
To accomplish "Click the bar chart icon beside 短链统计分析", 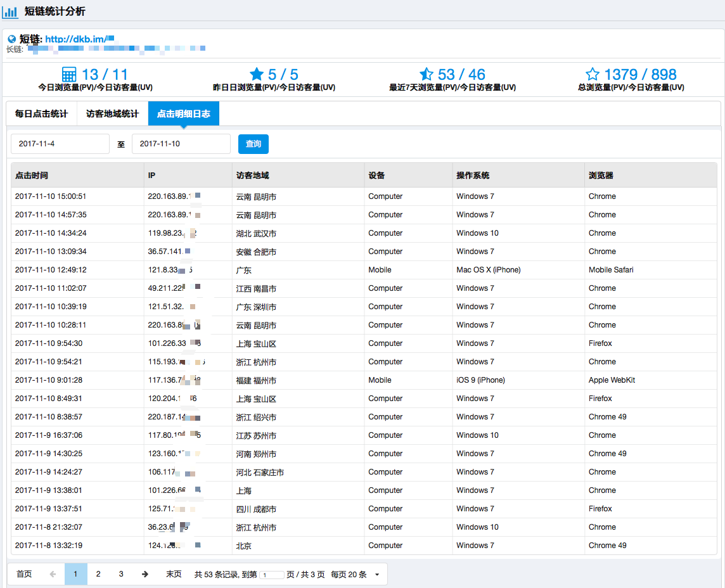I will [10, 11].
